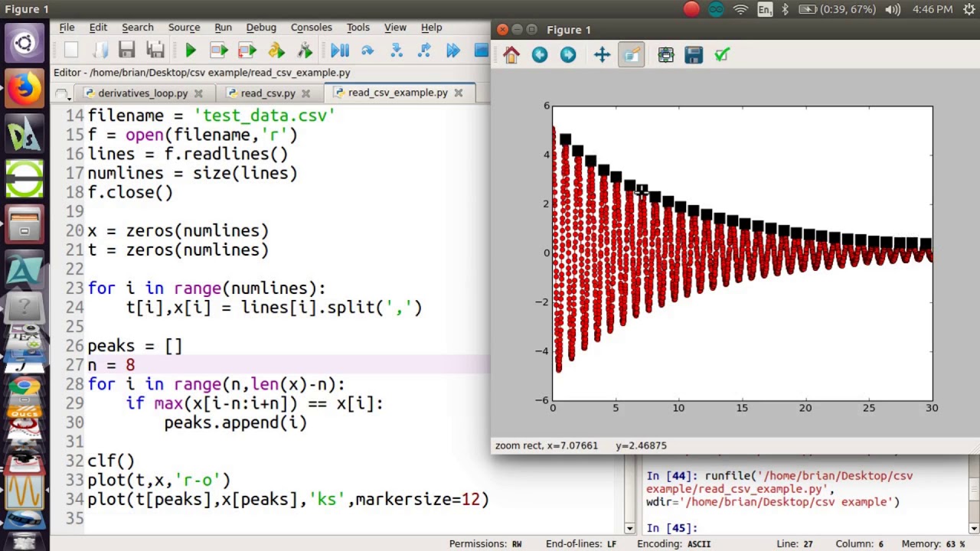This screenshot has width=980, height=551.
Task: Click the console scrollbar down arrow
Action: click(974, 528)
